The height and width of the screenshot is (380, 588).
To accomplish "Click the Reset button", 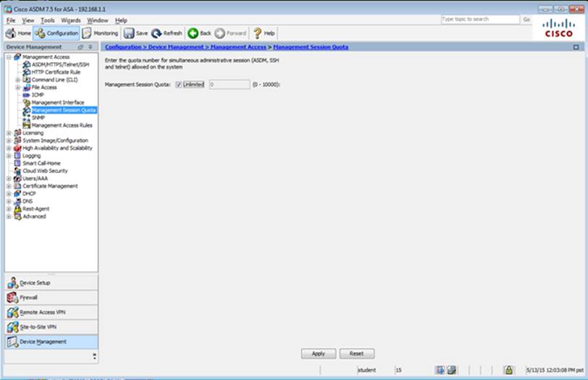I will [x=357, y=354].
